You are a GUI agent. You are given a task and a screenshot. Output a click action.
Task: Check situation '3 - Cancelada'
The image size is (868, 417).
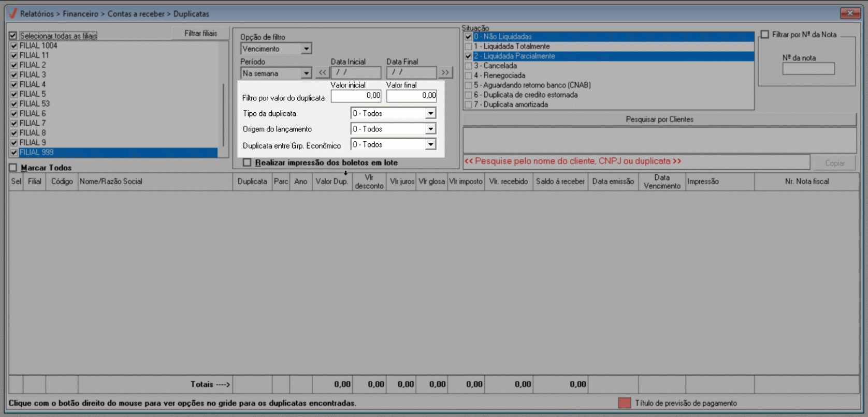pos(468,66)
